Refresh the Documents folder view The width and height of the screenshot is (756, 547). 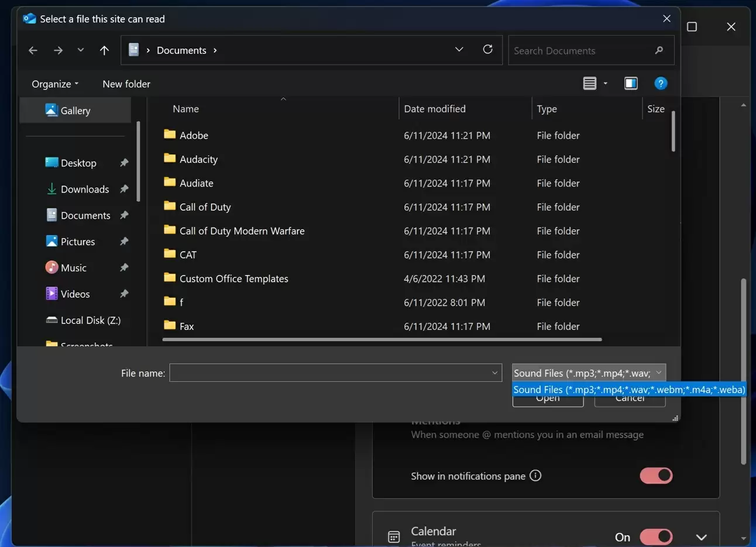[x=488, y=49]
